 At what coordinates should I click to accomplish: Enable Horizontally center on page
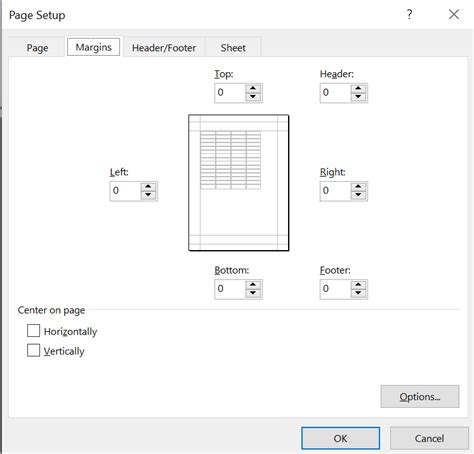coord(33,331)
